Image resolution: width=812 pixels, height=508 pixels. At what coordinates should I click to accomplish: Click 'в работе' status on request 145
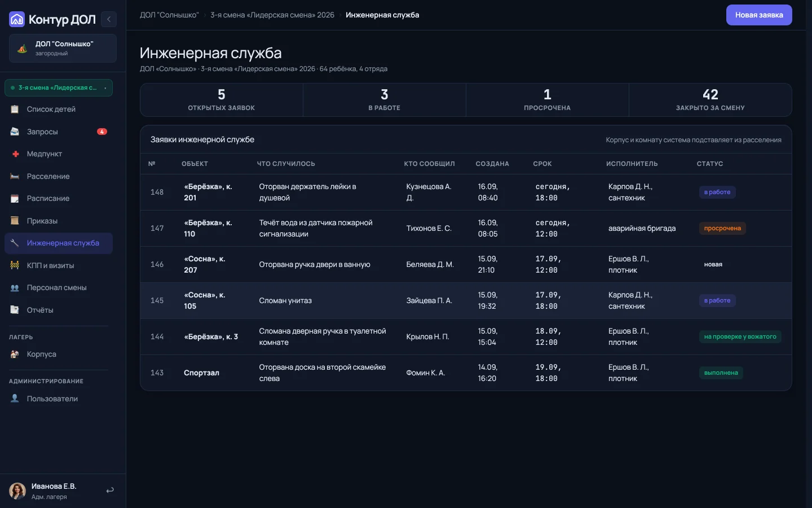coord(717,300)
